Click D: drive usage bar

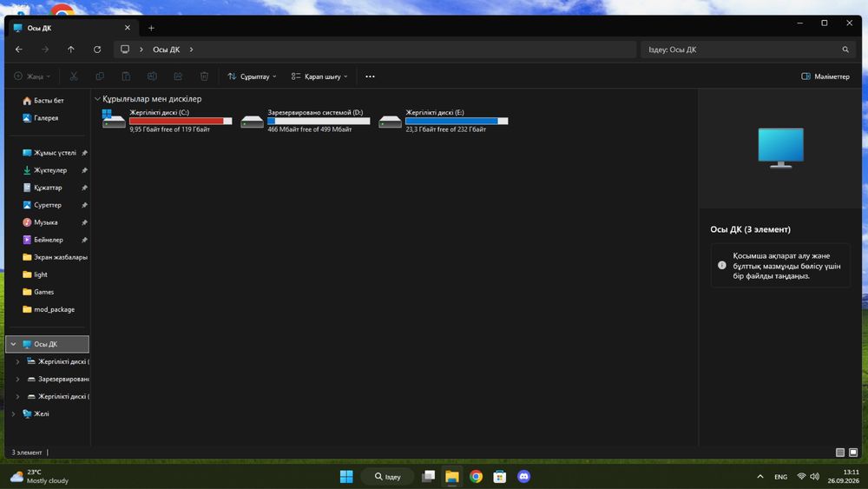click(x=319, y=121)
